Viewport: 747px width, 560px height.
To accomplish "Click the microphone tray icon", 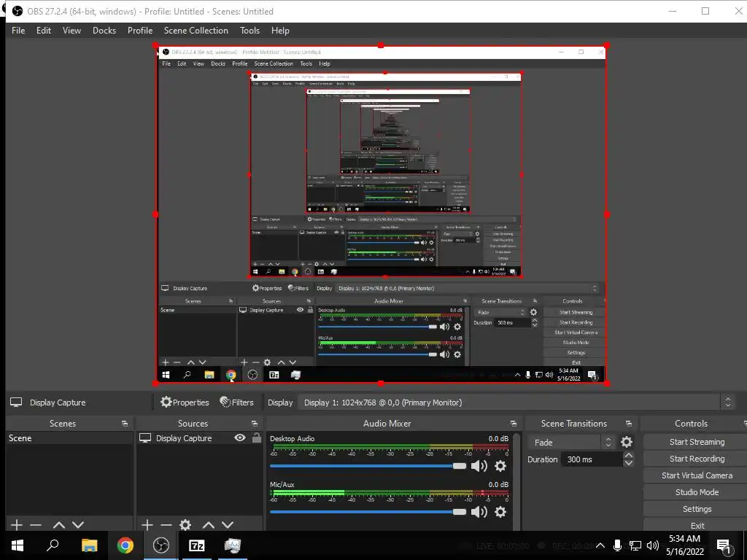I will [617, 545].
